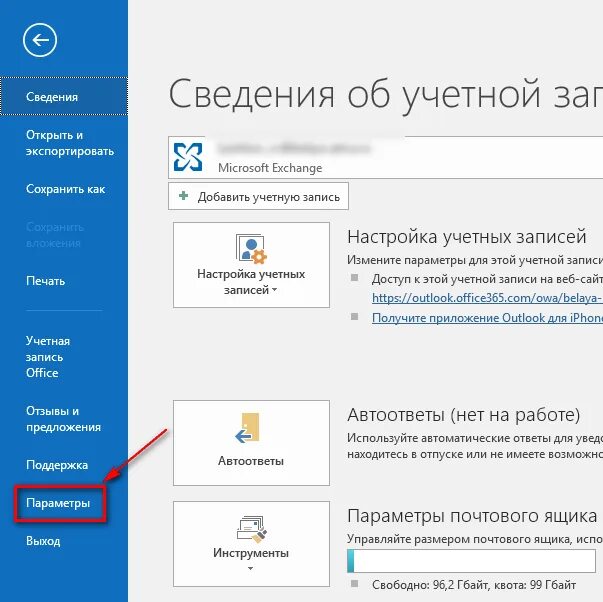
Task: Open the outlook.office365.com/owa link
Action: pyautogui.click(x=487, y=298)
